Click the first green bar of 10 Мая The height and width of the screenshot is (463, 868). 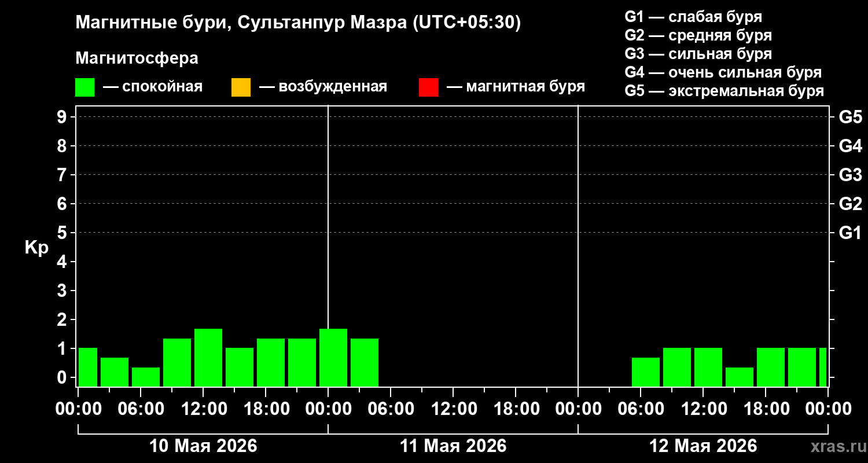point(88,367)
